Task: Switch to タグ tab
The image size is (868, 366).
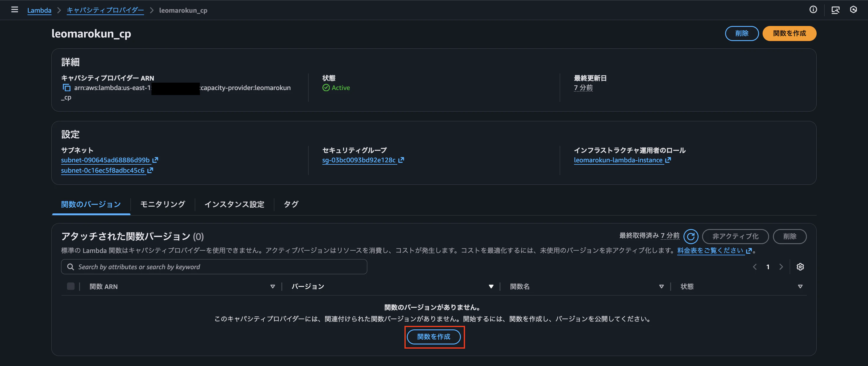Action: [x=291, y=204]
